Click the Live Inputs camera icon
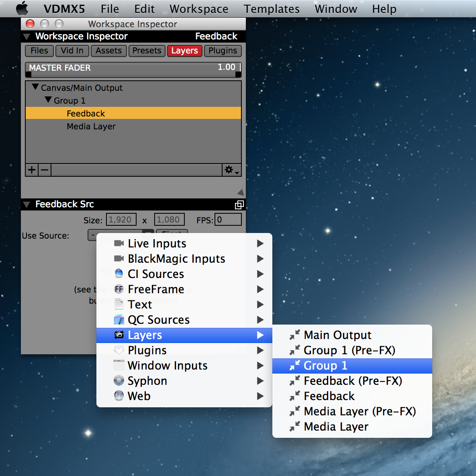Screen dimensions: 476x476 point(118,243)
